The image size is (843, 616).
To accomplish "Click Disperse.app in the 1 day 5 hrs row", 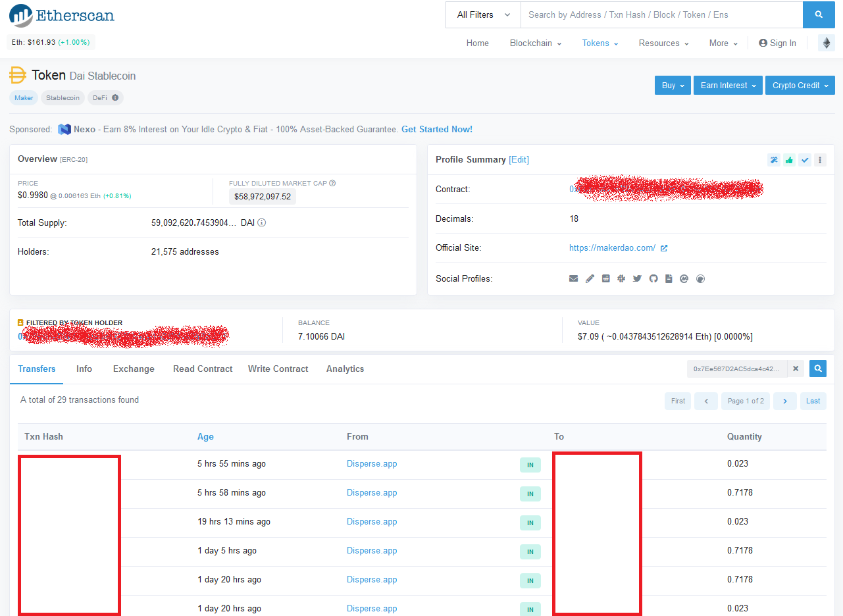I will click(x=372, y=550).
